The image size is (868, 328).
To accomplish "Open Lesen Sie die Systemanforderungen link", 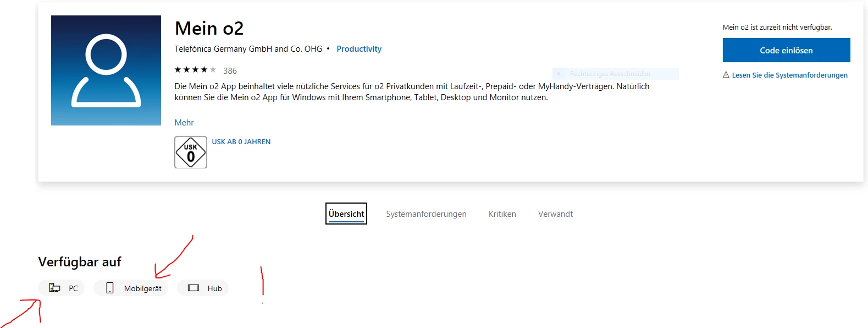I will coord(789,75).
